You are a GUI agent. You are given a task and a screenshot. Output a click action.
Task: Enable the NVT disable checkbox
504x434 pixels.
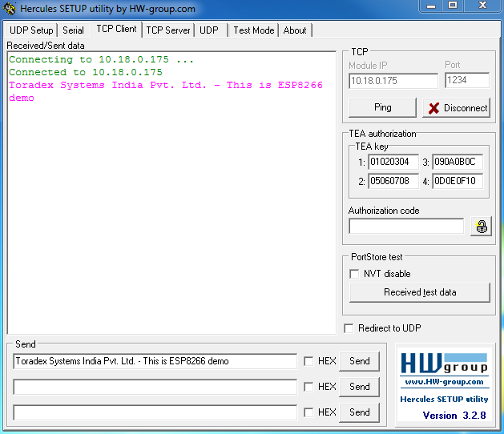[x=355, y=274]
